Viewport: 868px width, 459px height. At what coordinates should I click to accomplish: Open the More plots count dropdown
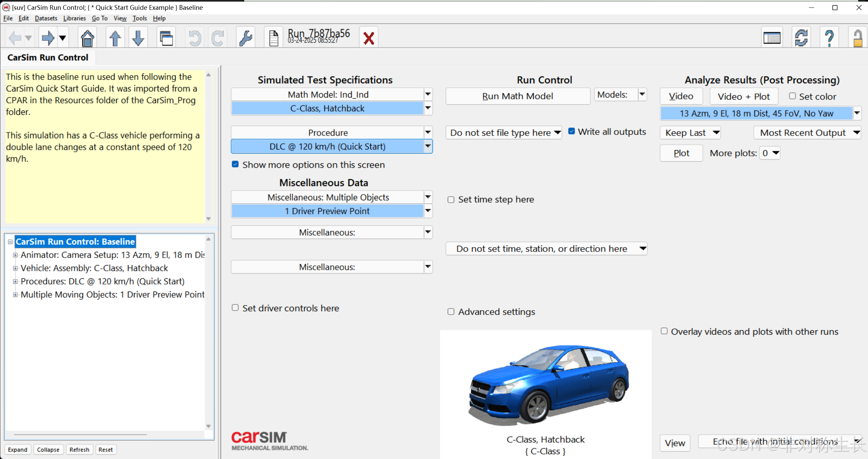(x=770, y=153)
